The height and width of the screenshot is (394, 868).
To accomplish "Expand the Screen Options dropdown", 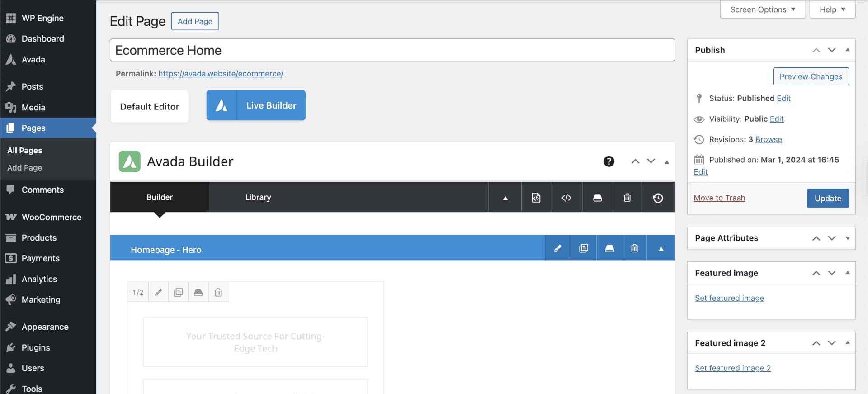I will [x=763, y=9].
